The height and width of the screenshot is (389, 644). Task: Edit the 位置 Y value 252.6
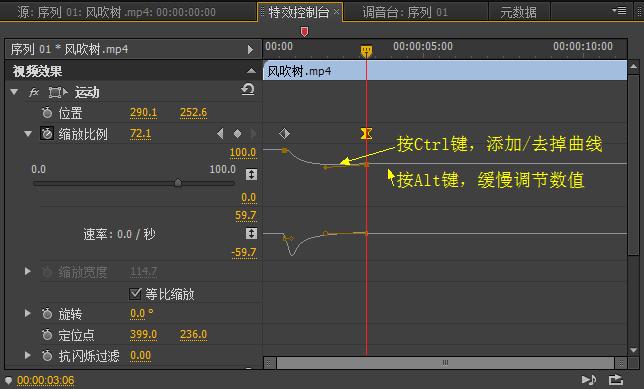point(193,113)
